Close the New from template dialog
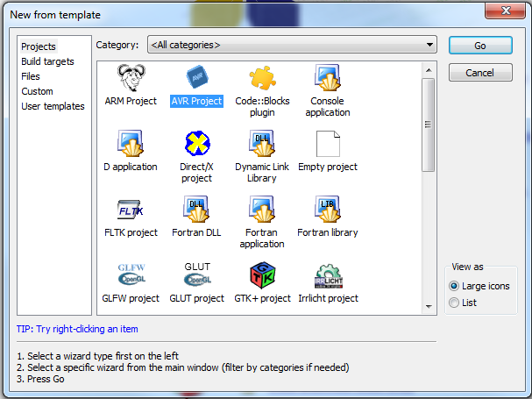The width and height of the screenshot is (532, 399). [506, 11]
